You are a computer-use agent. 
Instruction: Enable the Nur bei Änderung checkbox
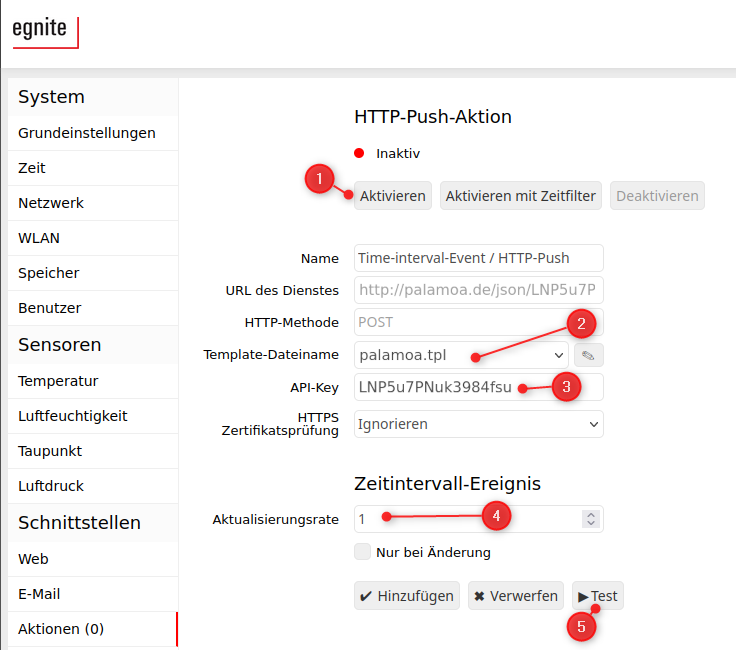[x=363, y=552]
